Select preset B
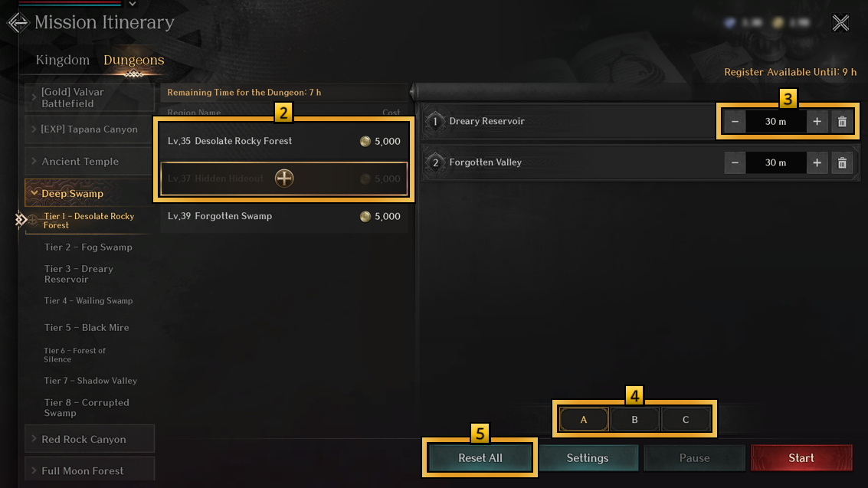868x488 pixels. (x=634, y=419)
